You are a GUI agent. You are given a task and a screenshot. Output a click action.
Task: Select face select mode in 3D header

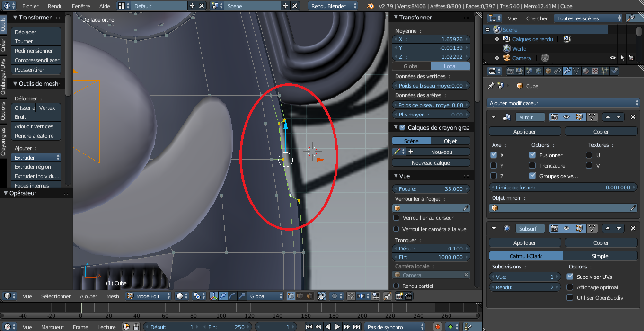[309, 296]
